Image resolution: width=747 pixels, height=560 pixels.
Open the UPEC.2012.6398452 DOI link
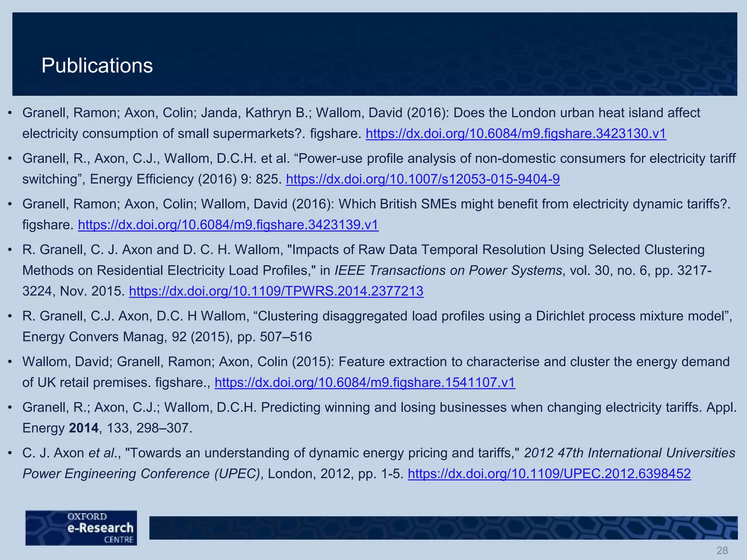(549, 473)
